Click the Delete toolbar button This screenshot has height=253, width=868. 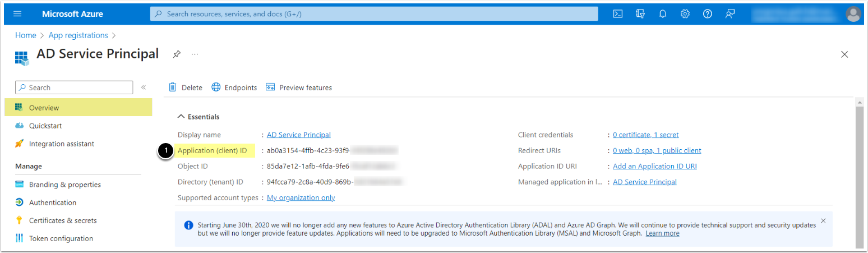[186, 88]
